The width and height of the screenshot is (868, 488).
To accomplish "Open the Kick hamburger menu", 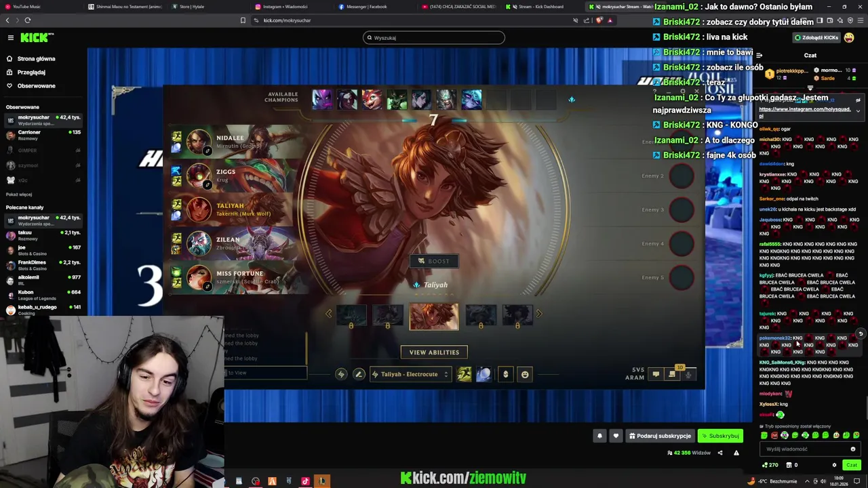I will click(10, 38).
